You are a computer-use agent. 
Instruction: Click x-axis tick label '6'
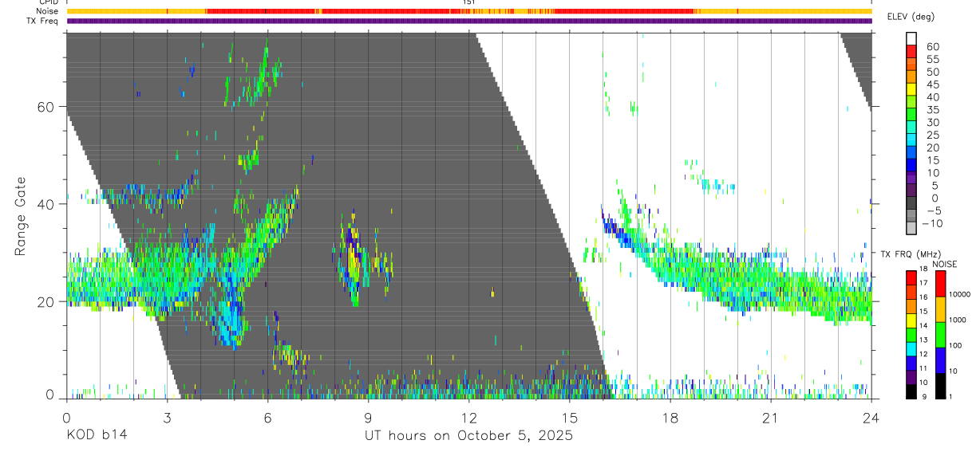[267, 419]
